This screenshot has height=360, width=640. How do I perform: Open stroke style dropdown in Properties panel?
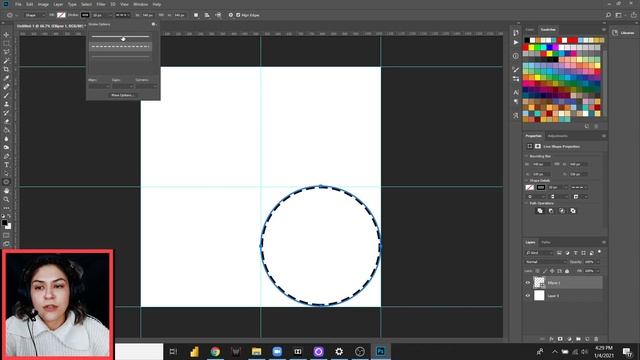pyautogui.click(x=579, y=187)
